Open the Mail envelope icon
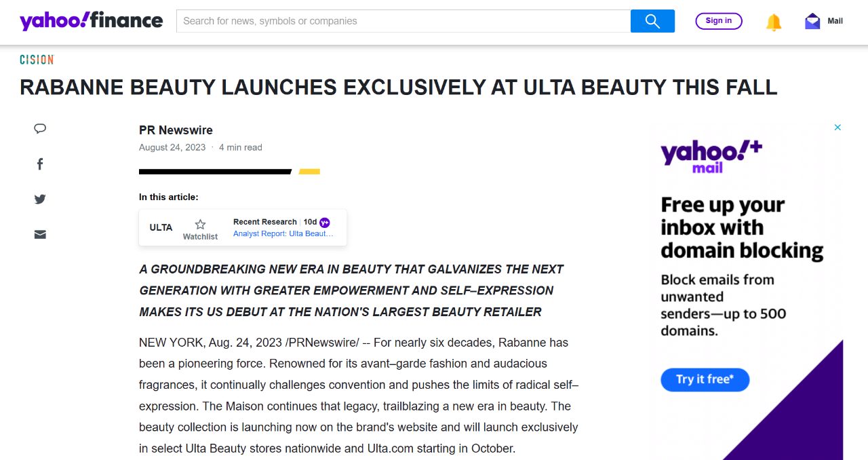 812,21
